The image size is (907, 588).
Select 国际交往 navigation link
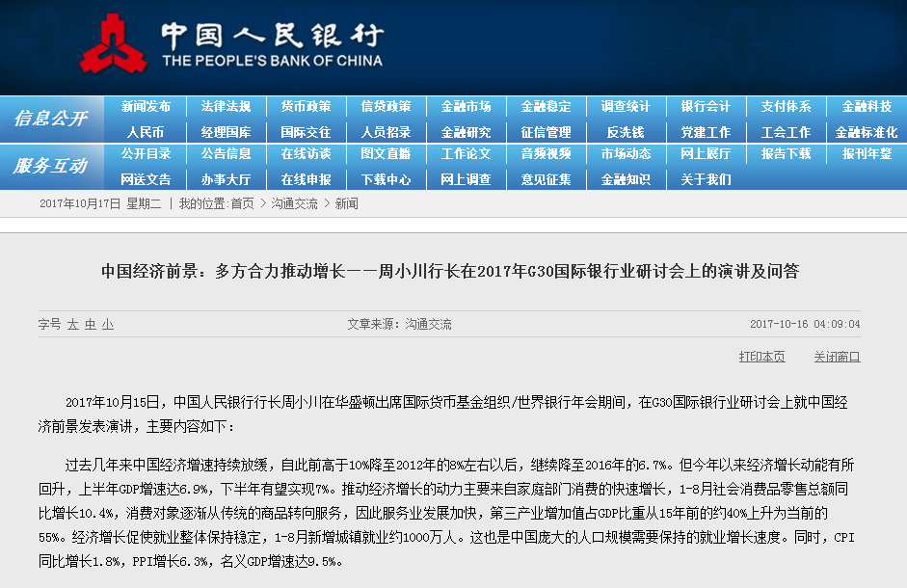[306, 132]
